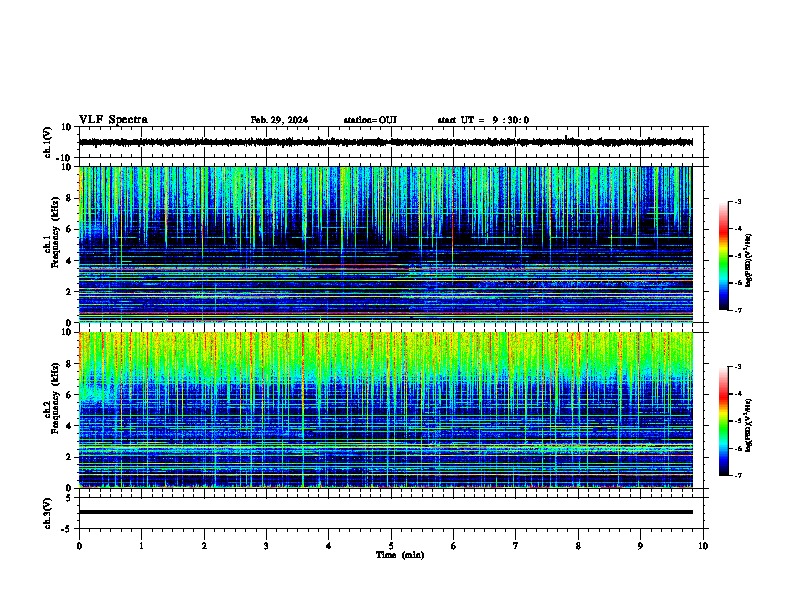Click the '6' kHz tick on ch.2 frequency axis
Screen dimensions: 792x612
69,395
